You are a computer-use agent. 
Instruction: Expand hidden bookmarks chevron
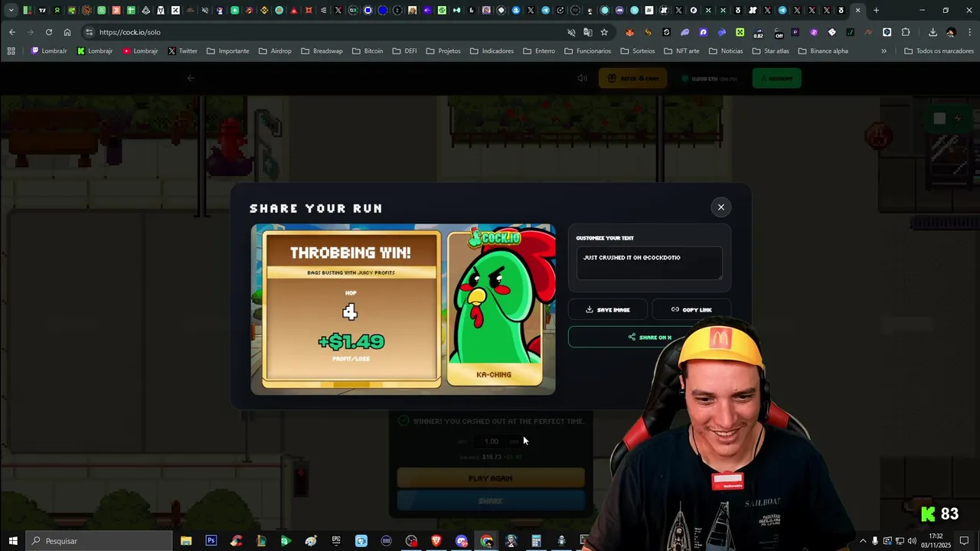(884, 51)
